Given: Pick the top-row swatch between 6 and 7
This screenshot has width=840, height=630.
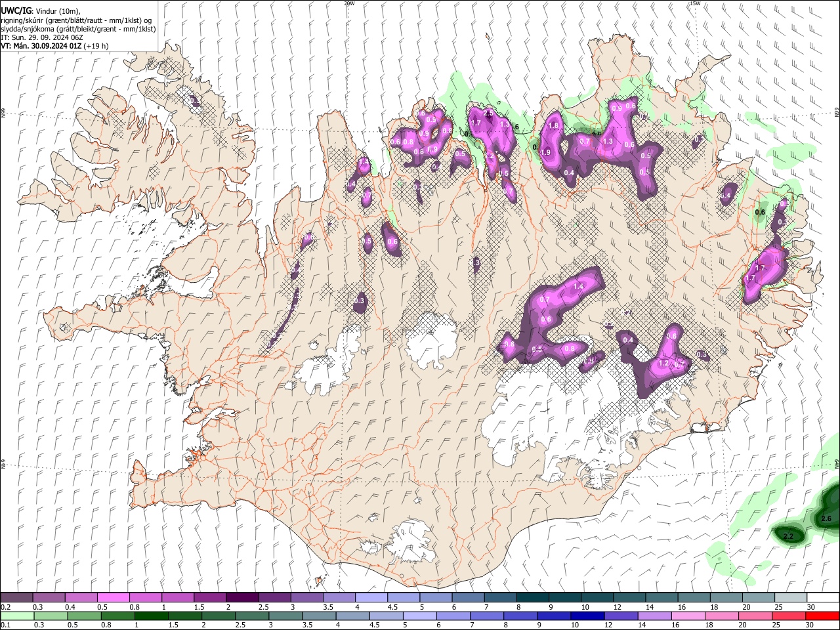Looking at the screenshot, I should point(468,598).
